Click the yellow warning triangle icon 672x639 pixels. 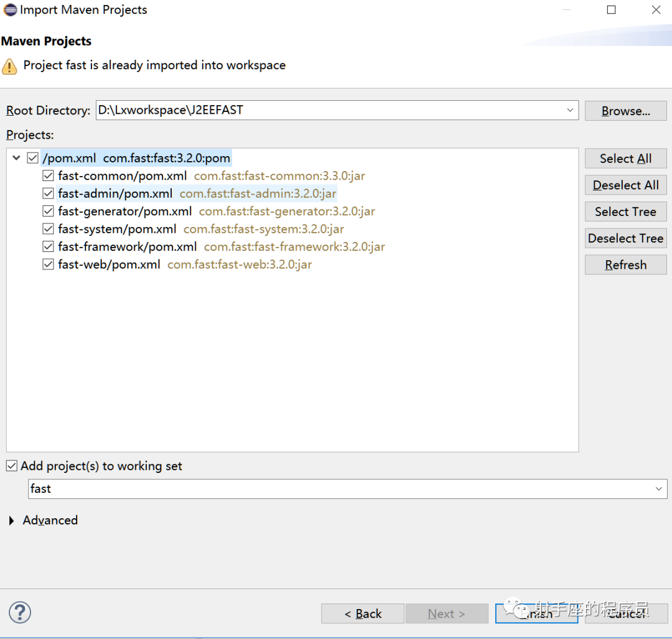(x=10, y=66)
